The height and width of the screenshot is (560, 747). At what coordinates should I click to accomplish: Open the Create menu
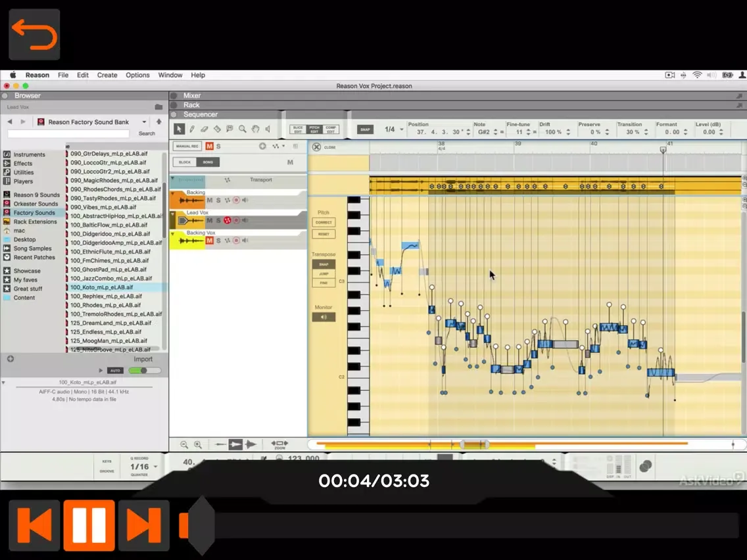tap(107, 75)
